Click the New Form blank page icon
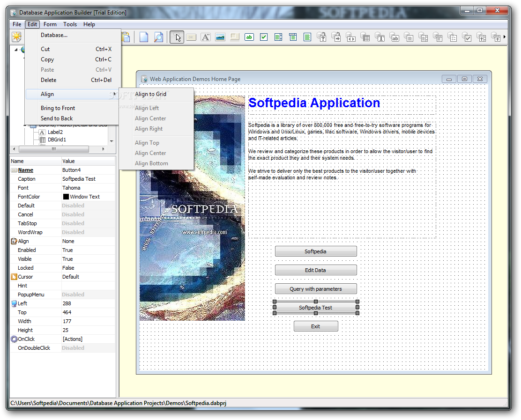Image resolution: width=521 pixels, height=420 pixels. pos(143,37)
